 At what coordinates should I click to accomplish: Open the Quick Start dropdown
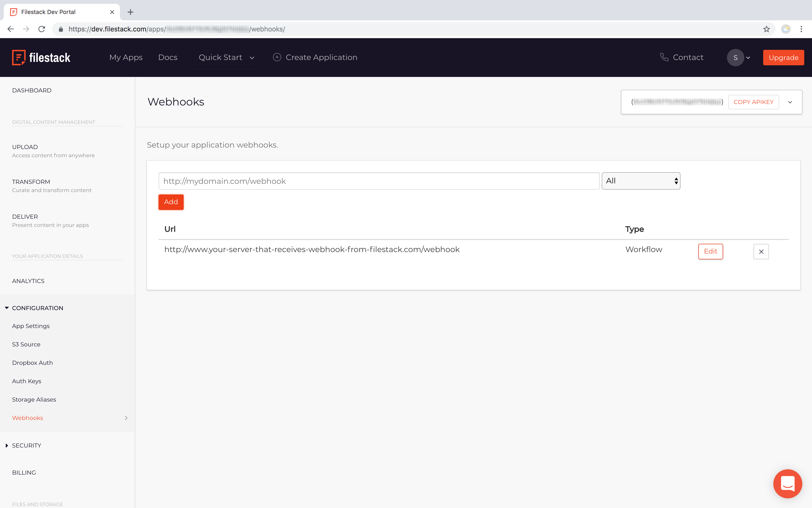(x=226, y=58)
